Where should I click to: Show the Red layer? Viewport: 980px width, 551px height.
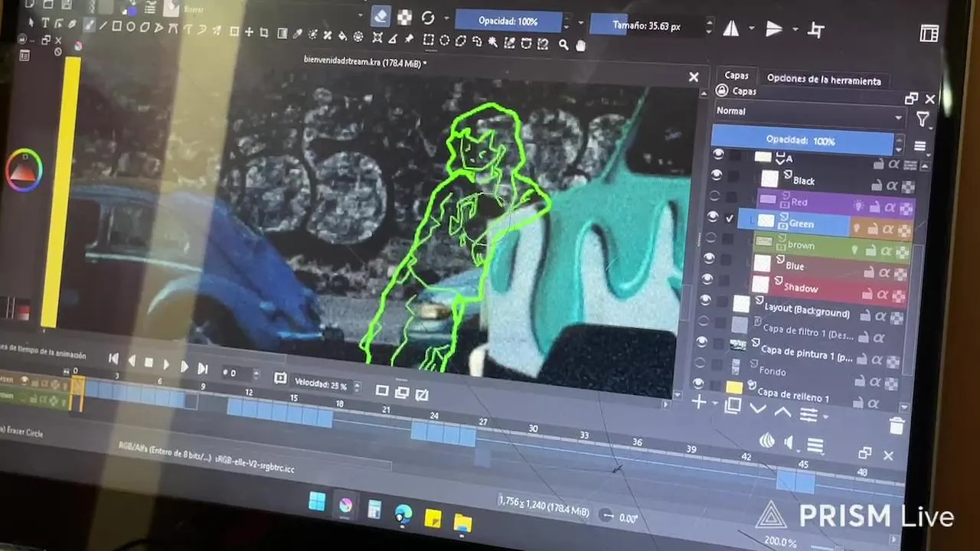716,197
